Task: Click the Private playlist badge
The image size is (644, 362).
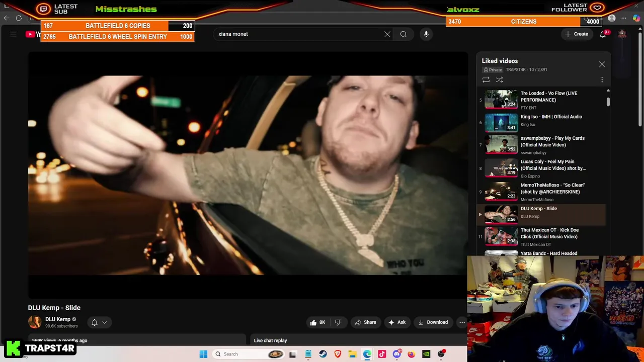Action: 493,70
